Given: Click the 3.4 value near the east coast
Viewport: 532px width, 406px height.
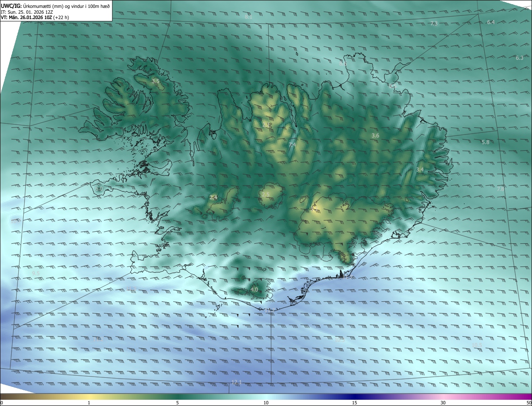Looking at the screenshot, I should pos(420,169).
